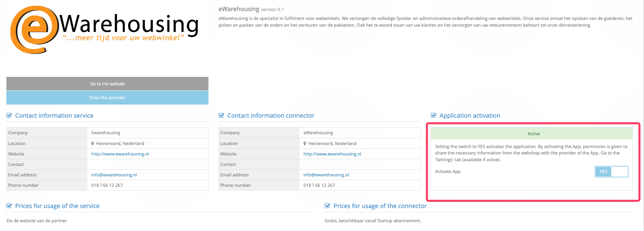Click the Go to the website button
Screen dimensions: 644x231
click(107, 84)
